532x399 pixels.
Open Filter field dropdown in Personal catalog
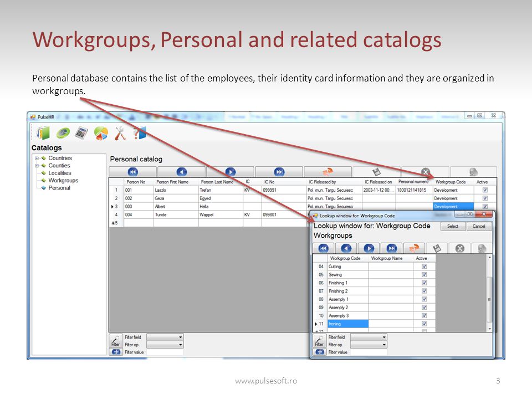point(165,337)
